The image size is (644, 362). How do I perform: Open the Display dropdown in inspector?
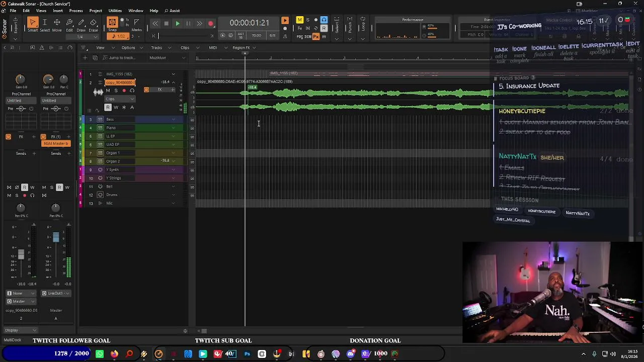click(x=20, y=330)
